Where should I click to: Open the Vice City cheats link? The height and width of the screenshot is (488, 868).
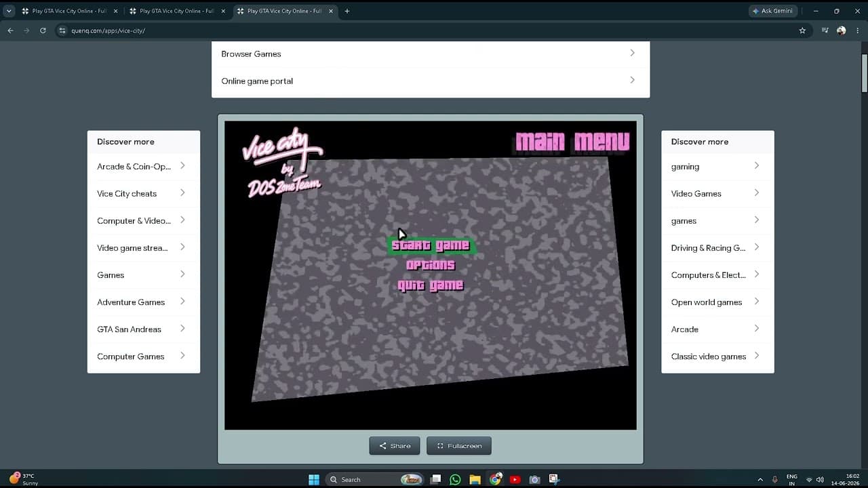(x=144, y=194)
